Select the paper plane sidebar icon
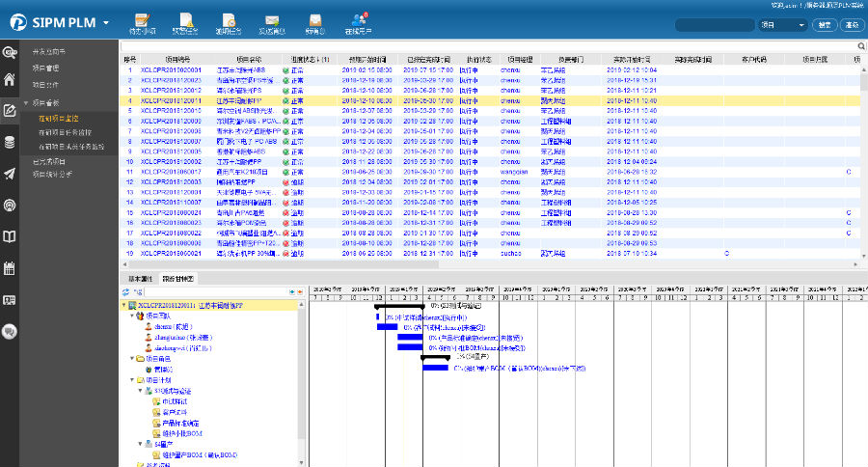The image size is (868, 467). (x=10, y=174)
